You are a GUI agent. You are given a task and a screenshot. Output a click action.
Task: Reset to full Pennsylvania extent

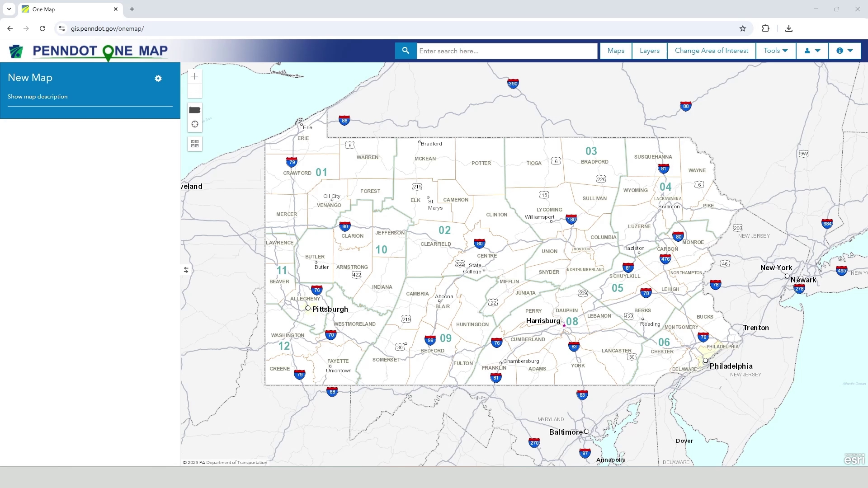point(194,110)
